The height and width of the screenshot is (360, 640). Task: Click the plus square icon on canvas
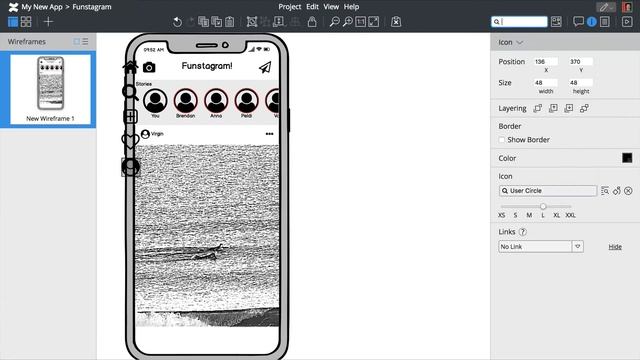130,117
